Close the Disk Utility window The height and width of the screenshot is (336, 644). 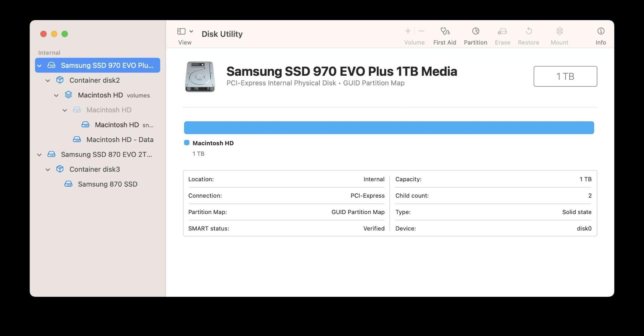point(43,34)
